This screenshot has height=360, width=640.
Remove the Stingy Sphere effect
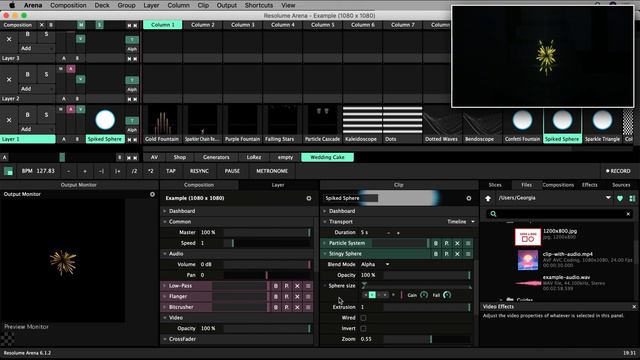[457, 254]
